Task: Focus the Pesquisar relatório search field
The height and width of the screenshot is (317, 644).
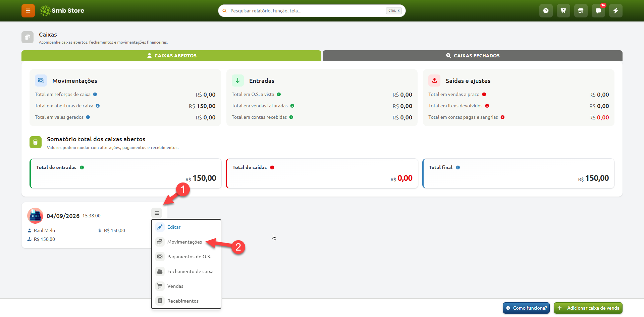Action: [x=312, y=11]
